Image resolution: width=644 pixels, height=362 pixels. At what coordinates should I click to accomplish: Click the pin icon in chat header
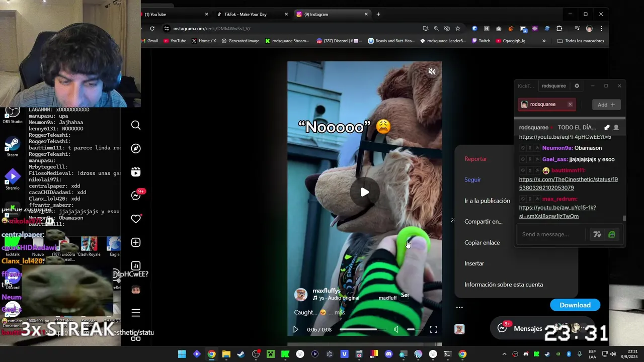pos(607,128)
